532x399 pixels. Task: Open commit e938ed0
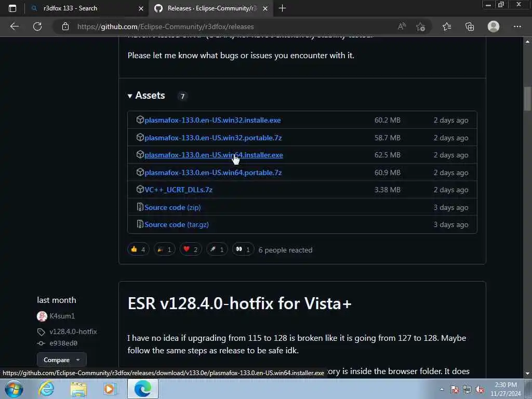point(63,343)
